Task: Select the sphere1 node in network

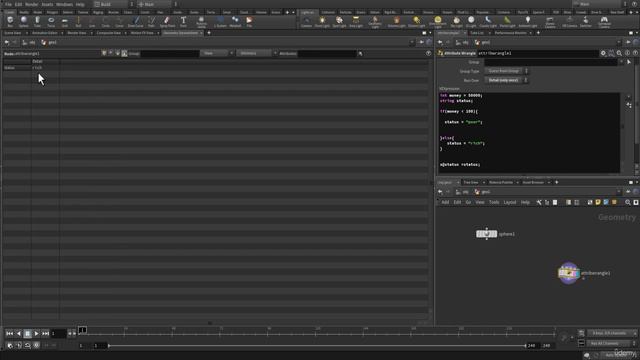Action: (x=487, y=234)
